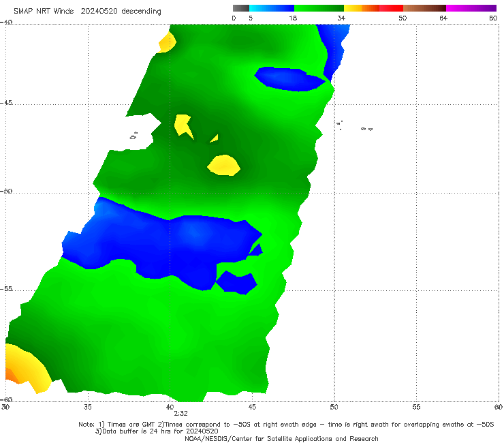Click the NOAA/NESDIS credit line
This screenshot has width=504, height=443.
tap(281, 438)
